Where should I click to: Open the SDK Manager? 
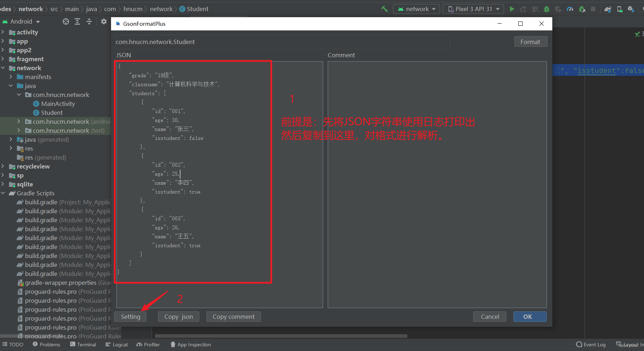pyautogui.click(x=631, y=9)
